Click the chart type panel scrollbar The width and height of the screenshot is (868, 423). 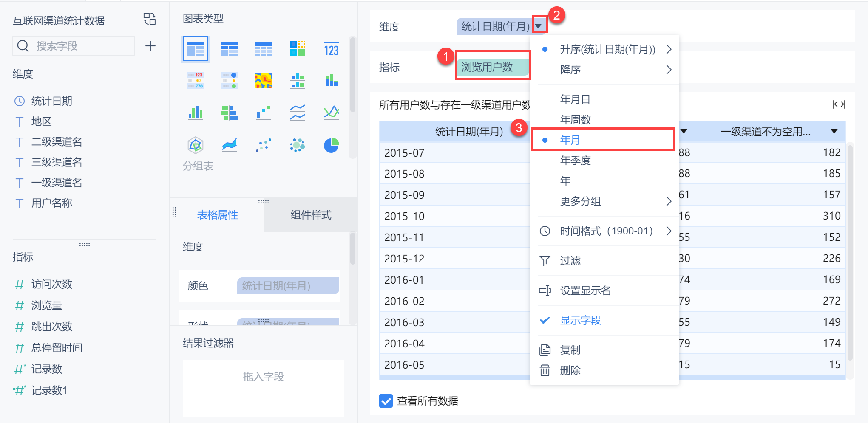pos(352,75)
